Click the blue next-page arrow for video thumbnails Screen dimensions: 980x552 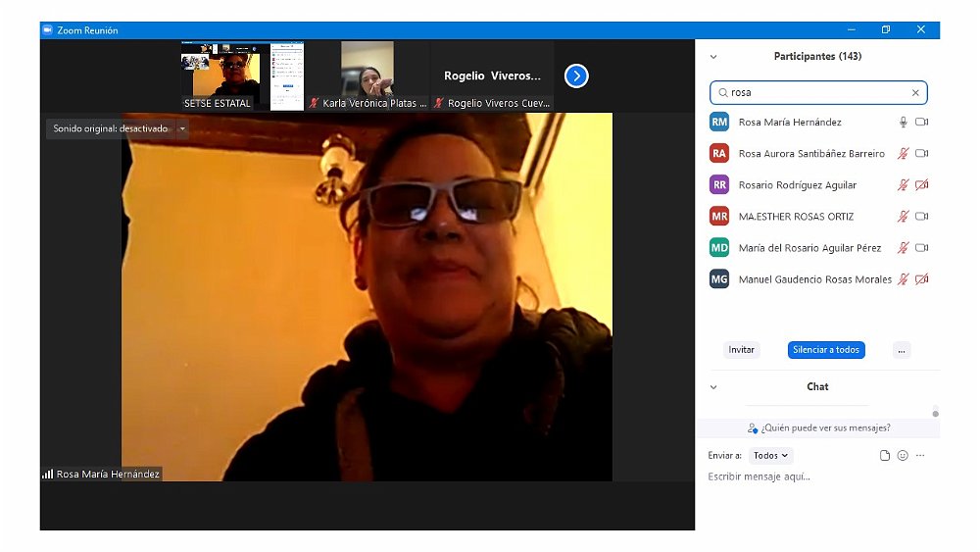click(x=576, y=75)
